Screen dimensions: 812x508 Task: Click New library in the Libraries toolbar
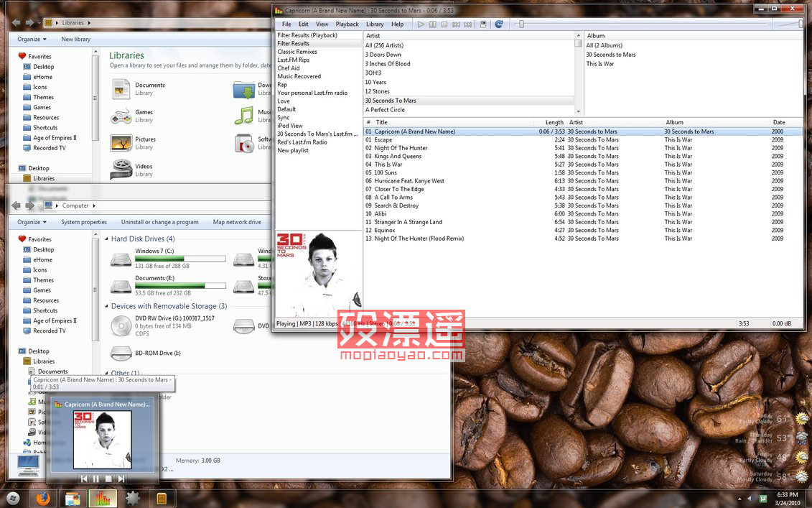[75, 40]
